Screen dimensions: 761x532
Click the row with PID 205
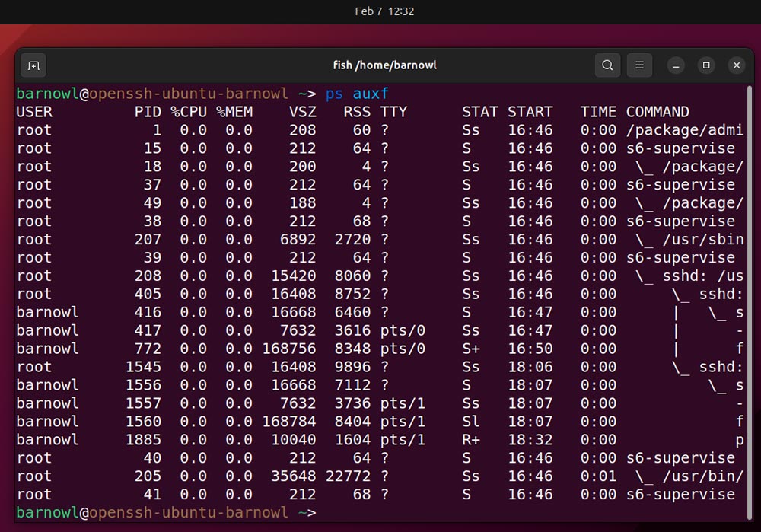[380, 476]
